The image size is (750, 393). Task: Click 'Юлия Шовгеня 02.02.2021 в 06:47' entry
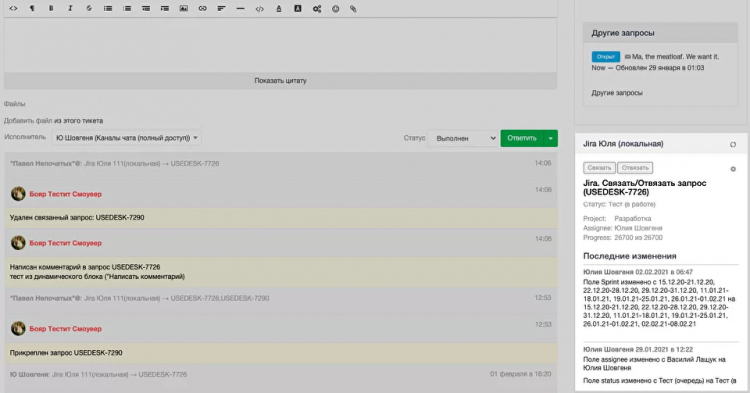[638, 272]
